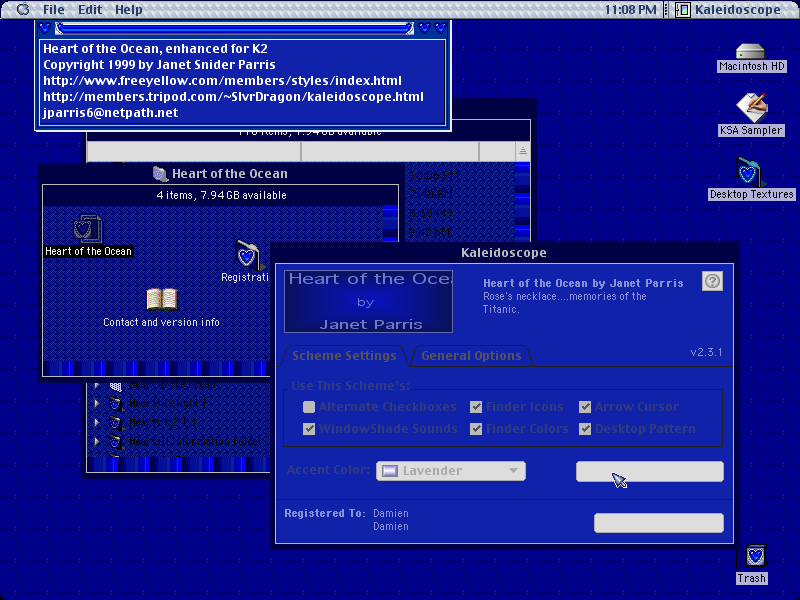The width and height of the screenshot is (800, 600).
Task: Click the '3:33 PM' time in list window
Action: [x=431, y=213]
